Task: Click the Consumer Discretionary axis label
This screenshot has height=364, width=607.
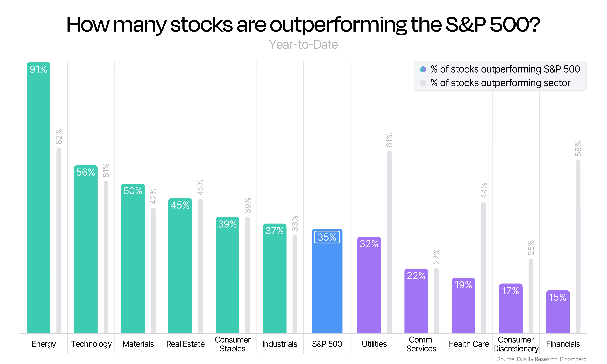Action: pyautogui.click(x=516, y=344)
